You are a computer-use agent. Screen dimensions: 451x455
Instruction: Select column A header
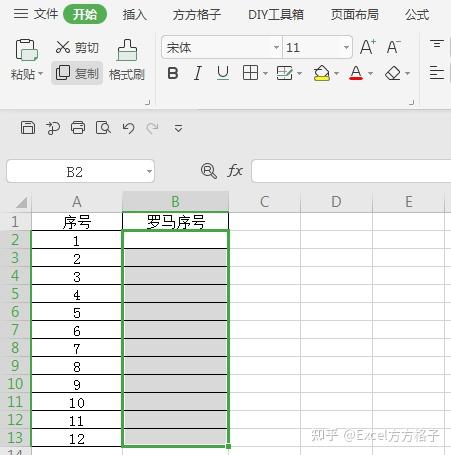(x=77, y=202)
